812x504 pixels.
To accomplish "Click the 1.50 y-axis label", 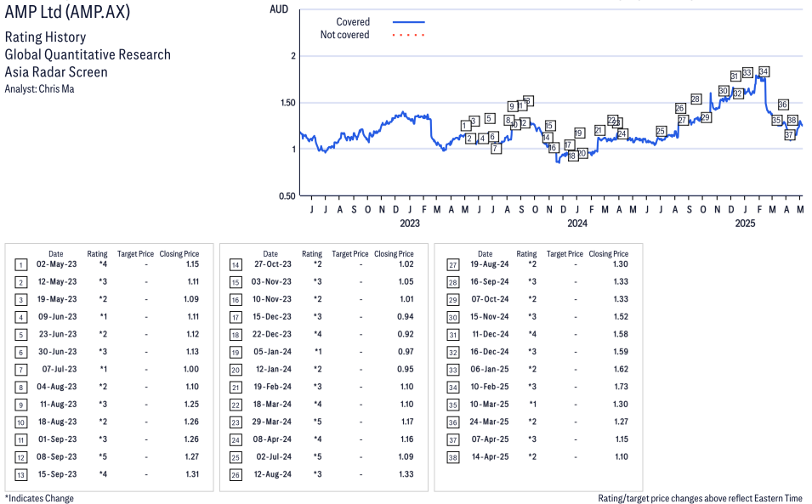I will pyautogui.click(x=287, y=103).
